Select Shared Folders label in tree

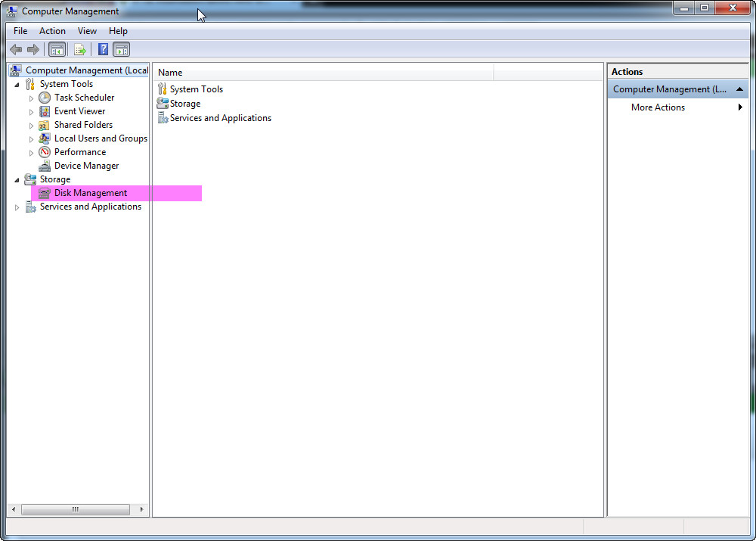[83, 125]
